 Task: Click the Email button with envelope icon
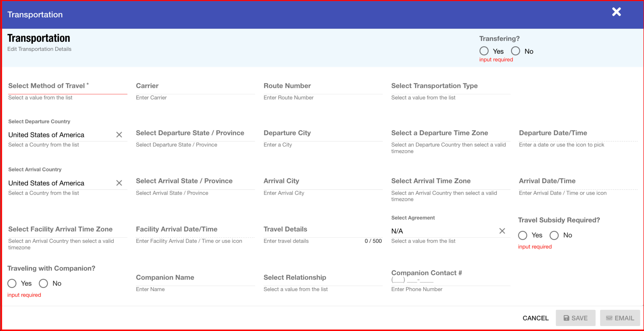(620, 318)
